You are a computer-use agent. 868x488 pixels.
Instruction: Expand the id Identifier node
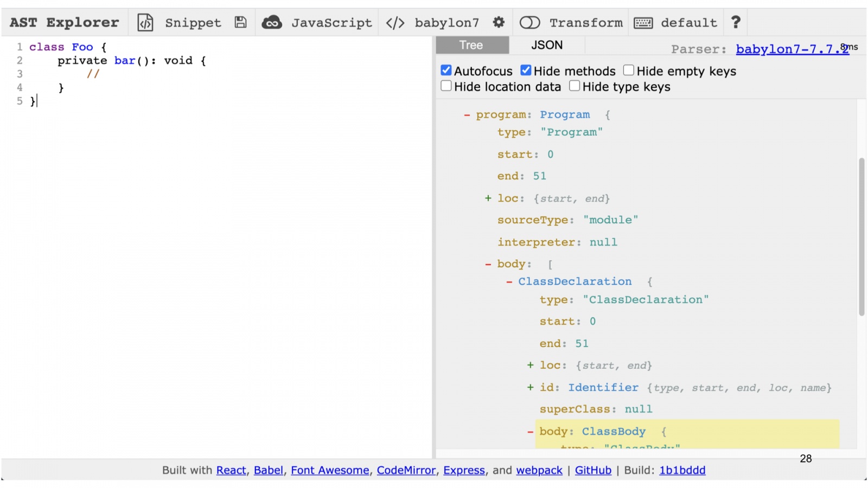(530, 388)
